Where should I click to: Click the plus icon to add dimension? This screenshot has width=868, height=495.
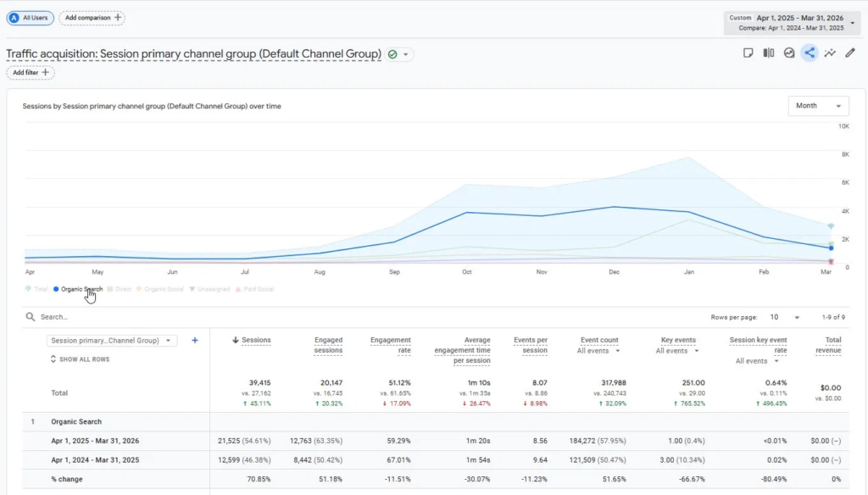[195, 341]
